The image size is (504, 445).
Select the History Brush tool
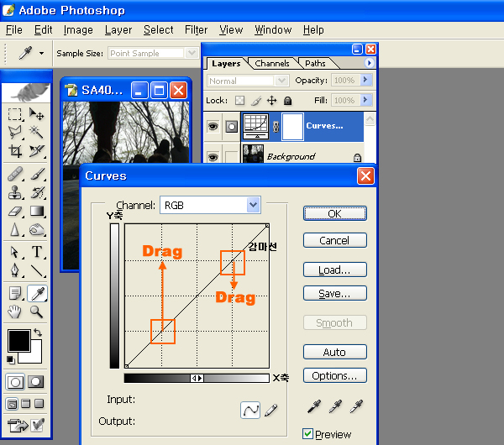[37, 193]
